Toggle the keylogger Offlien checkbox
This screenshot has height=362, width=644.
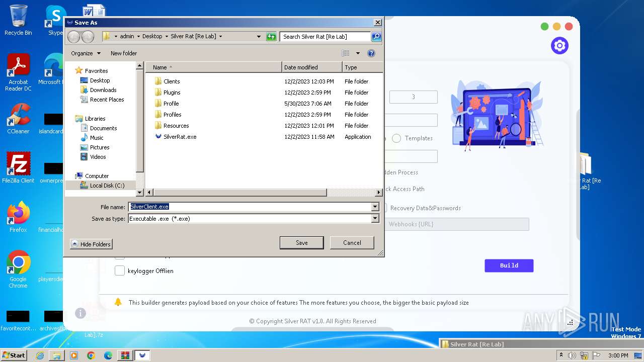click(x=120, y=271)
